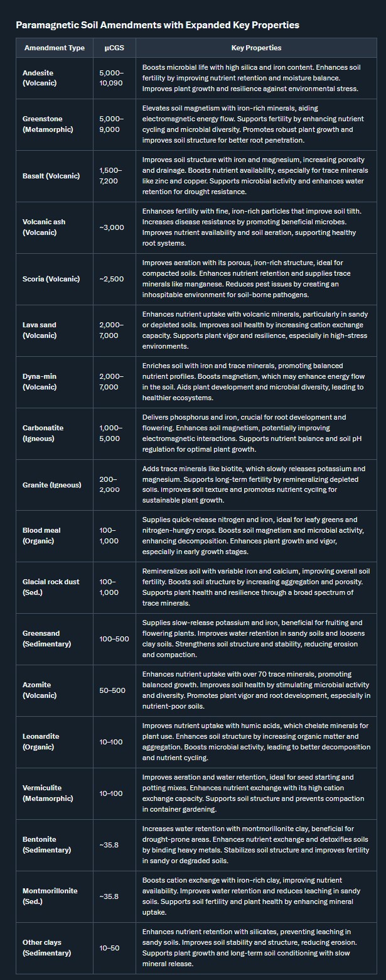Click the Greensand '100–500' value
Image resolution: width=386 pixels, height=980 pixels.
tap(114, 639)
